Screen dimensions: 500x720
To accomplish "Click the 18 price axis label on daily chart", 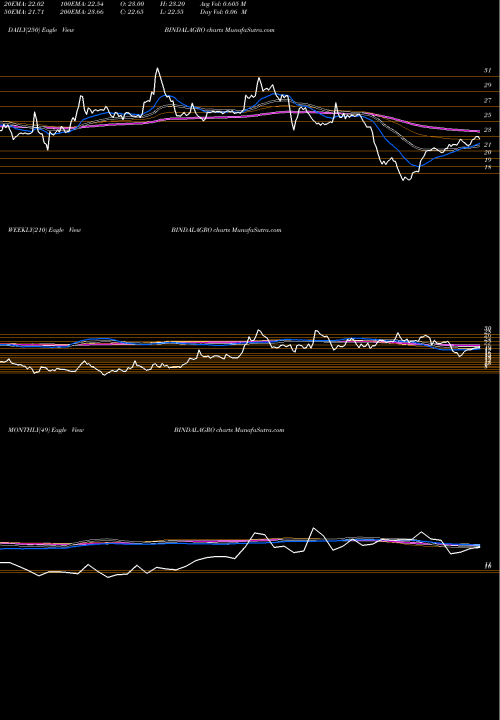I will coord(487,167).
